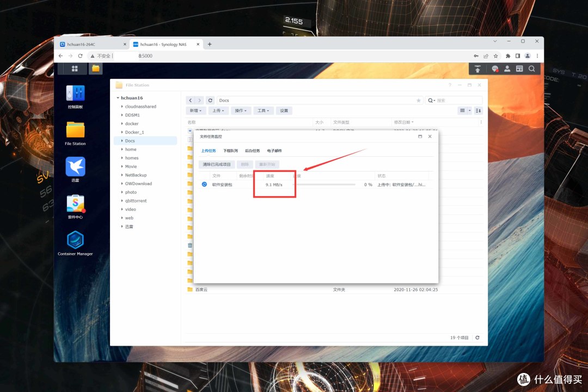Refresh the item count at File Station bottom
This screenshot has width=588, height=392.
point(477,338)
